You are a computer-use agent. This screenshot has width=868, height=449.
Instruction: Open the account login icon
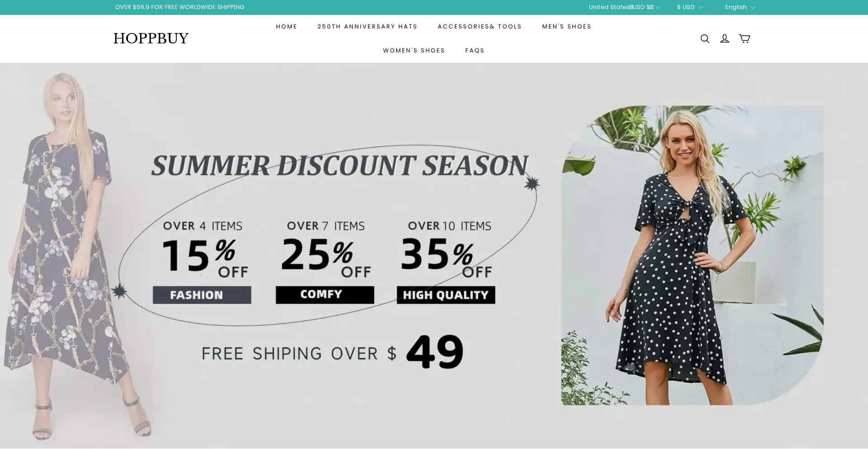[x=725, y=39]
